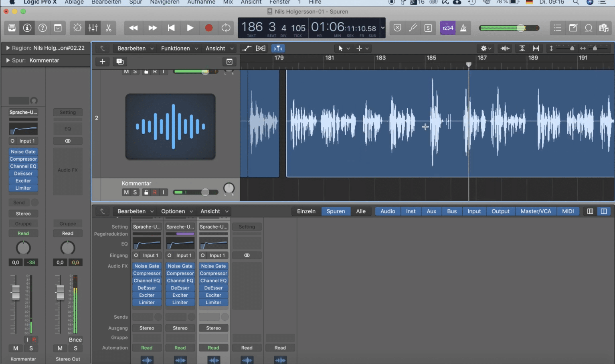Toggle the MIDI channel filter button
Screen dimensions: 615x364
(x=568, y=211)
